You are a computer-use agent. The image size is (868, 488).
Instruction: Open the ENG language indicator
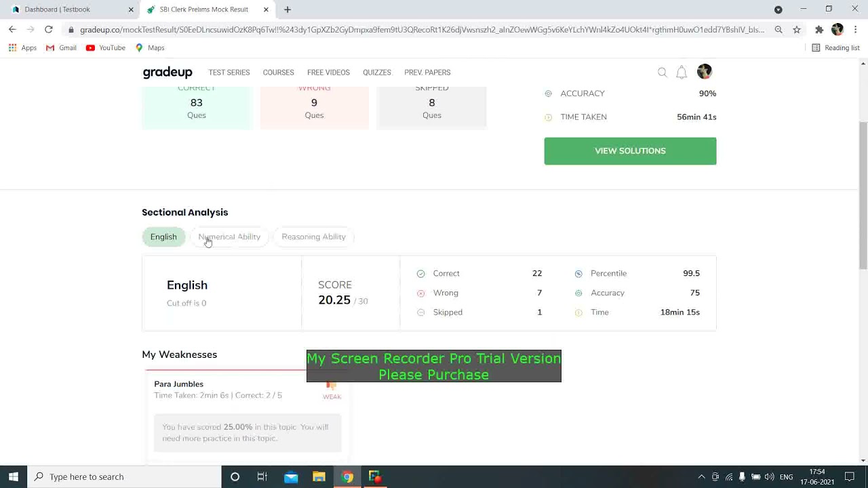(787, 477)
